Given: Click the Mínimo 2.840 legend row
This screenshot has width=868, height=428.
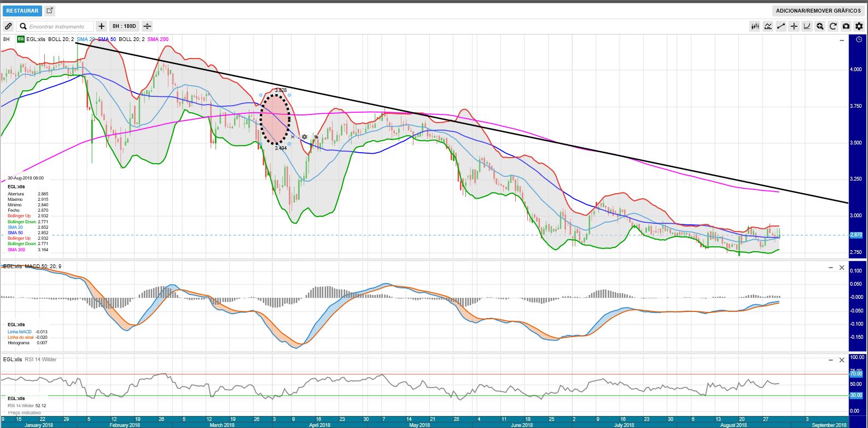Looking at the screenshot, I should click(x=28, y=205).
